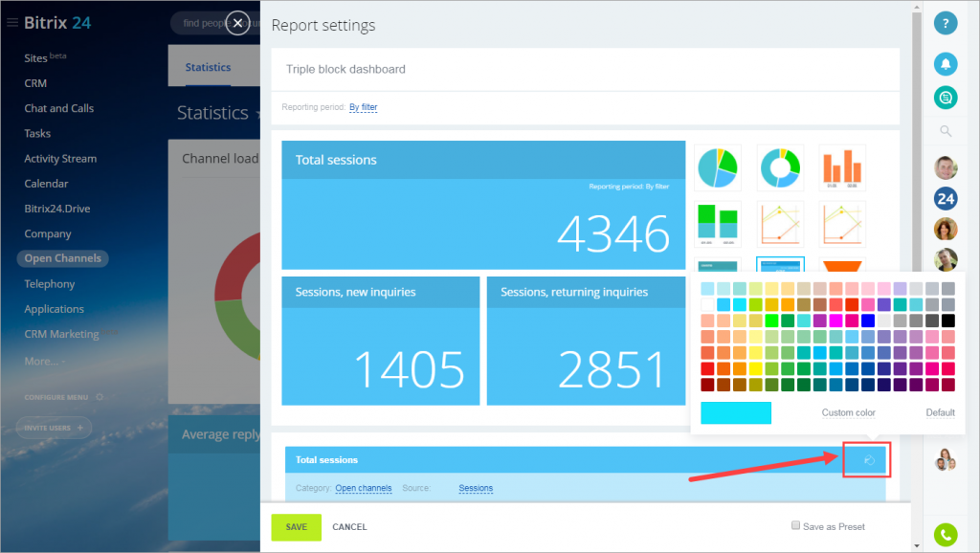
Task: Click the Custom color link
Action: pos(848,413)
